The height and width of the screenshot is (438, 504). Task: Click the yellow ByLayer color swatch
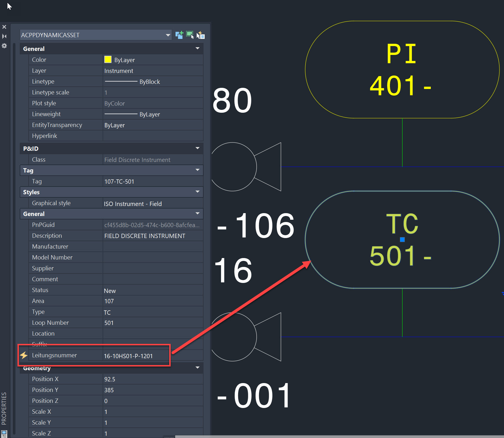click(108, 60)
